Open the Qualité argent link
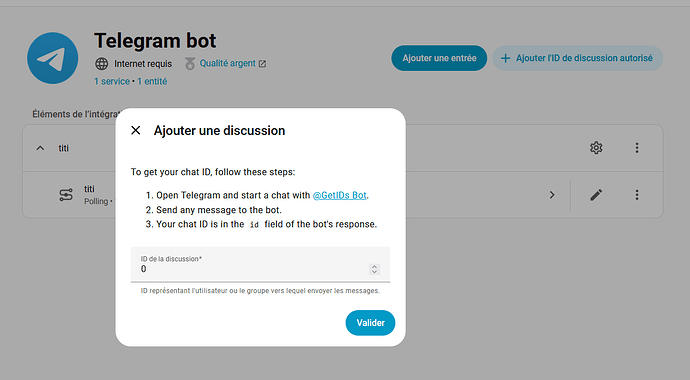This screenshot has height=380, width=690. tap(228, 63)
